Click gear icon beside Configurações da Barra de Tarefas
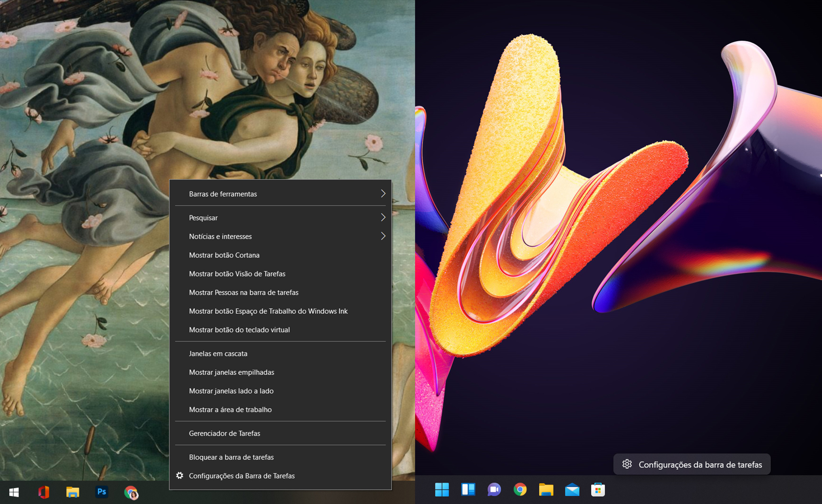822x504 pixels. point(180,475)
